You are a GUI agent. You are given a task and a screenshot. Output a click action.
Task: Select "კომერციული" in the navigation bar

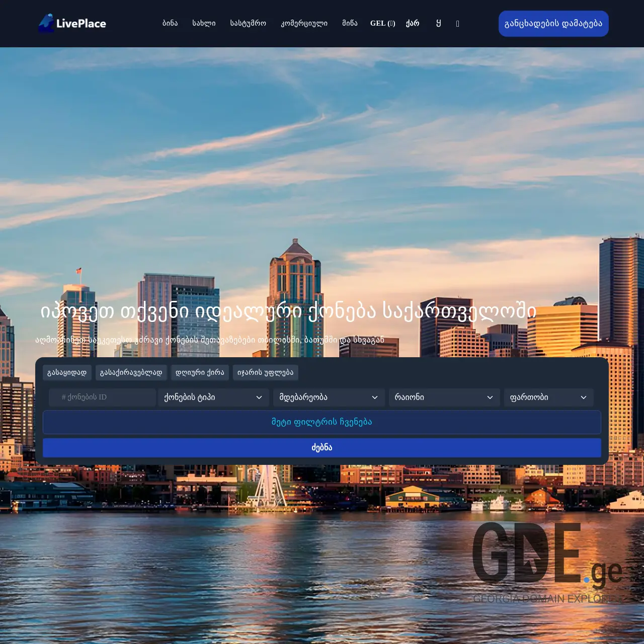tap(304, 23)
